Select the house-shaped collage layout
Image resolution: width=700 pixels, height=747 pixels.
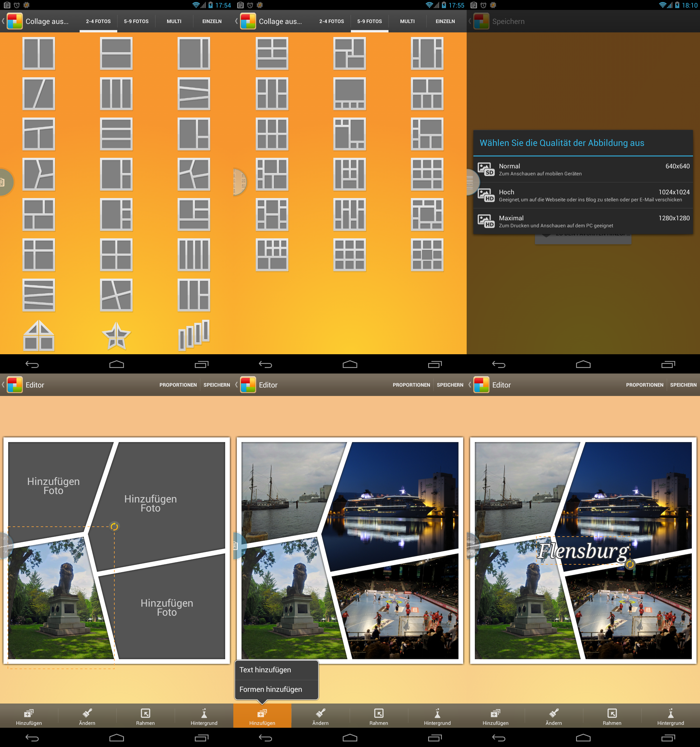tap(39, 335)
